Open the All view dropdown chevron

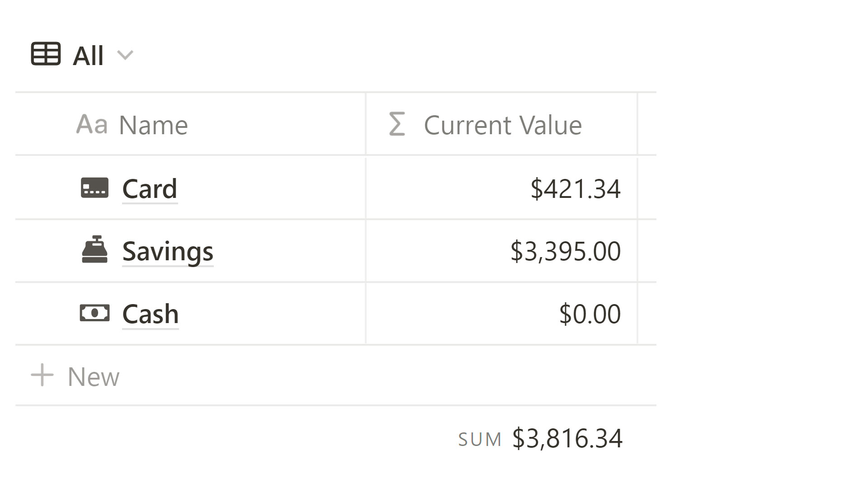[125, 55]
